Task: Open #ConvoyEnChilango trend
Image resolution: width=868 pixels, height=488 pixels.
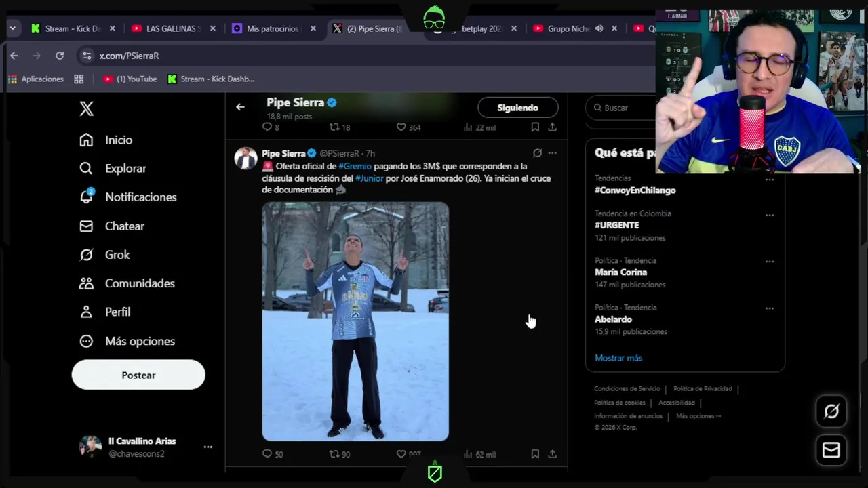Action: pos(635,190)
